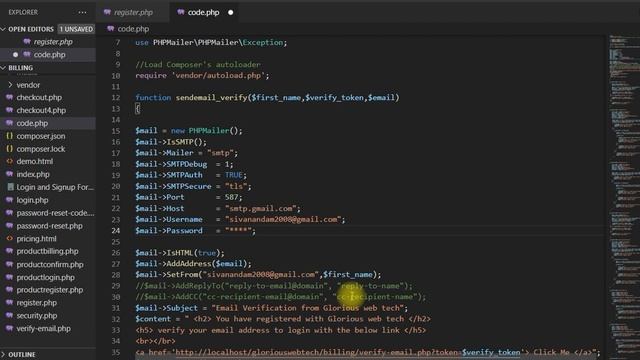Click the Port value 587
The image size is (640, 360).
231,197
